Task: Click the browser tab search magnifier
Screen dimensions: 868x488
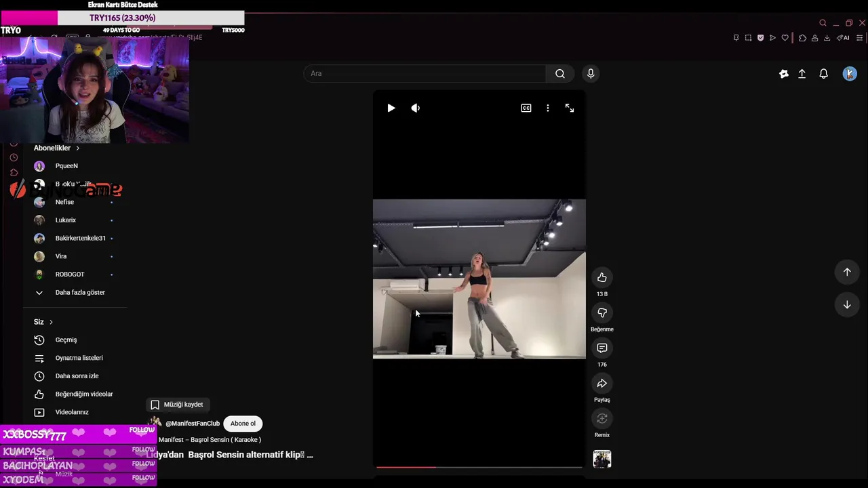Action: click(823, 23)
